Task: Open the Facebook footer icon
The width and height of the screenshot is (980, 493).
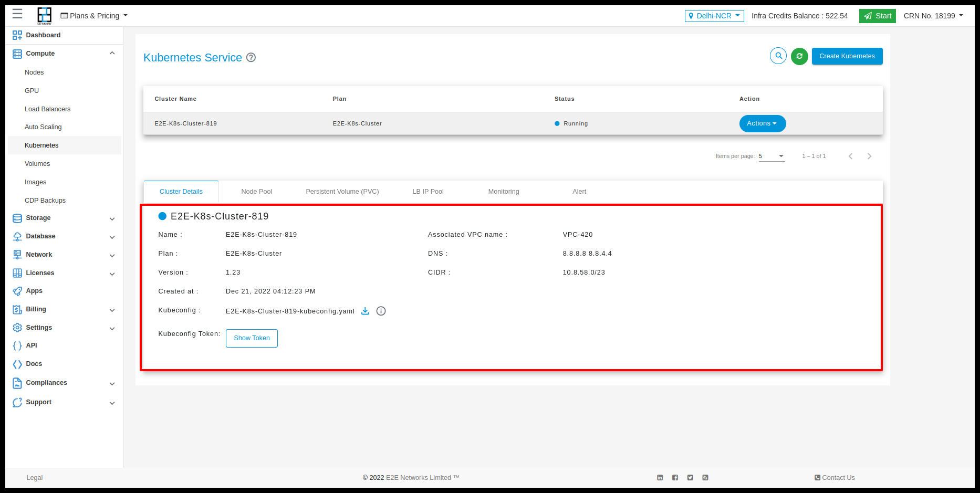Action: (x=675, y=478)
